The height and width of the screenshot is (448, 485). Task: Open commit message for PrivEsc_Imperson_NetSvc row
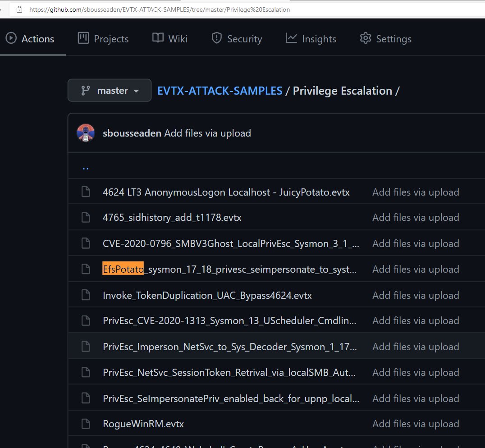click(x=416, y=347)
